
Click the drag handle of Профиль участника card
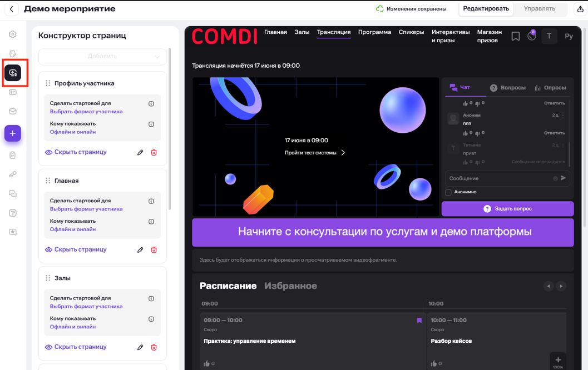(x=48, y=83)
